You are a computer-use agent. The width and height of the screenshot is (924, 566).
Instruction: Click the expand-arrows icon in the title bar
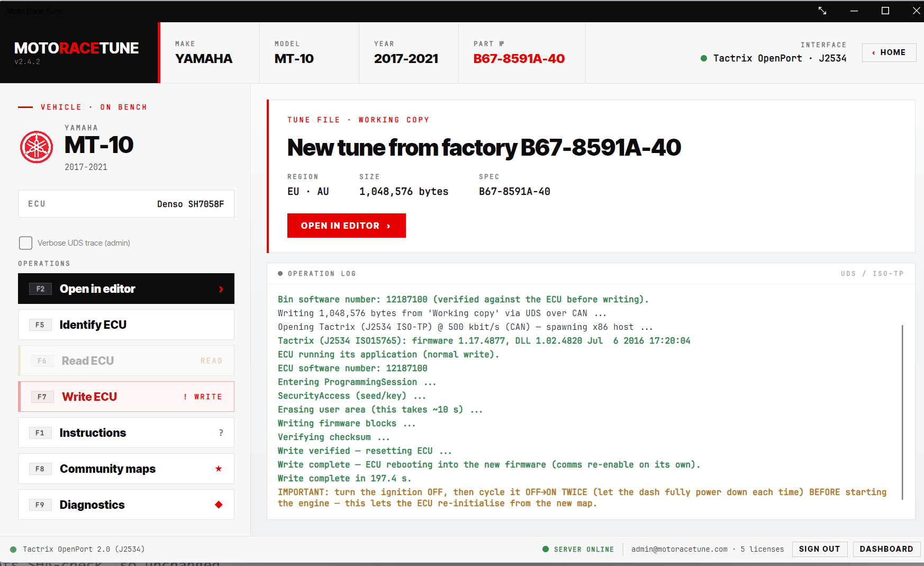pyautogui.click(x=822, y=11)
